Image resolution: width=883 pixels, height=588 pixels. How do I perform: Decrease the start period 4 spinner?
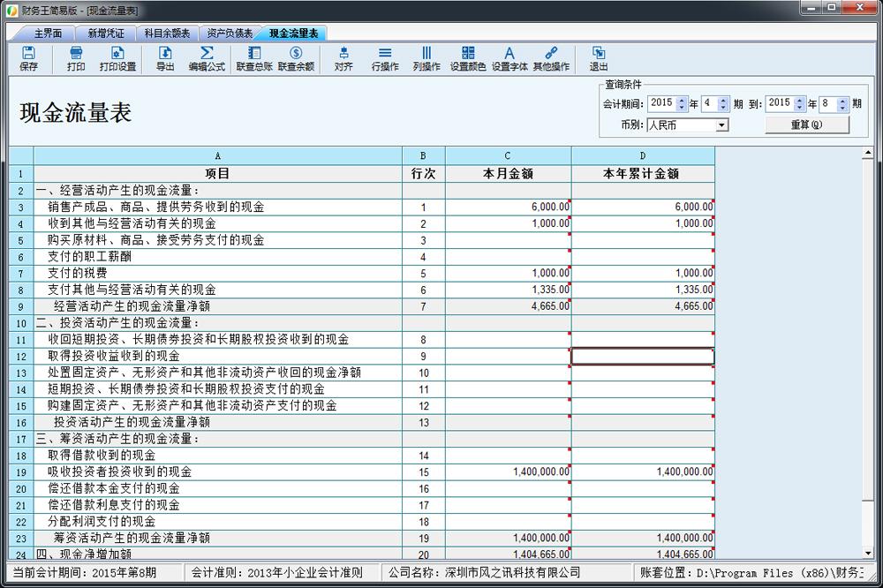click(x=724, y=108)
